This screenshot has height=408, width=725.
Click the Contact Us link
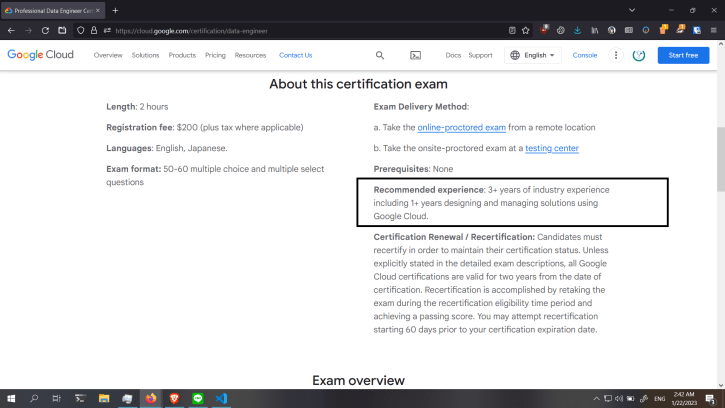(295, 55)
